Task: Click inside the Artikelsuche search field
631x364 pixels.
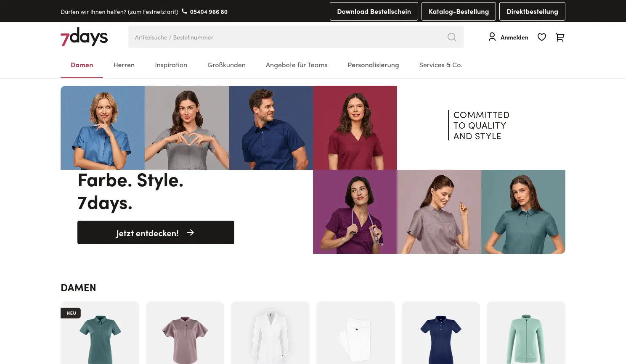Action: point(252,37)
